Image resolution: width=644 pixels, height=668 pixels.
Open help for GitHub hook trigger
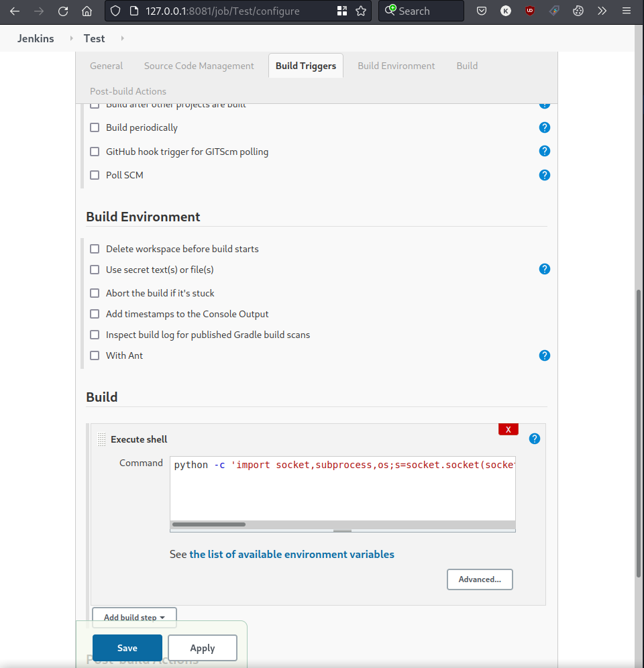tap(544, 151)
